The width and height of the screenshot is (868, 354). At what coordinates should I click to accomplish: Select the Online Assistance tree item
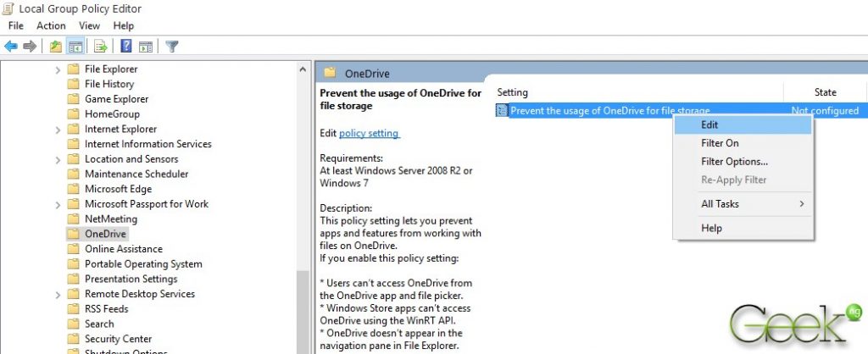coord(124,249)
